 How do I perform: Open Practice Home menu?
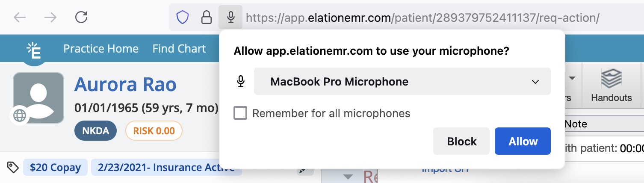101,49
